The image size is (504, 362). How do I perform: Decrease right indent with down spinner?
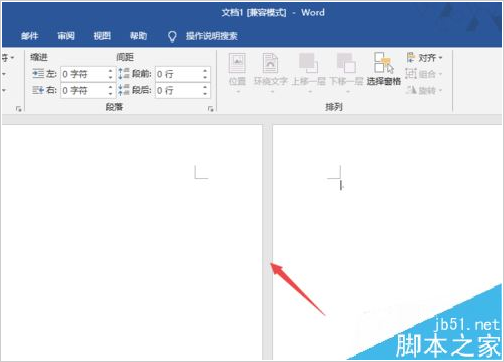coord(111,94)
